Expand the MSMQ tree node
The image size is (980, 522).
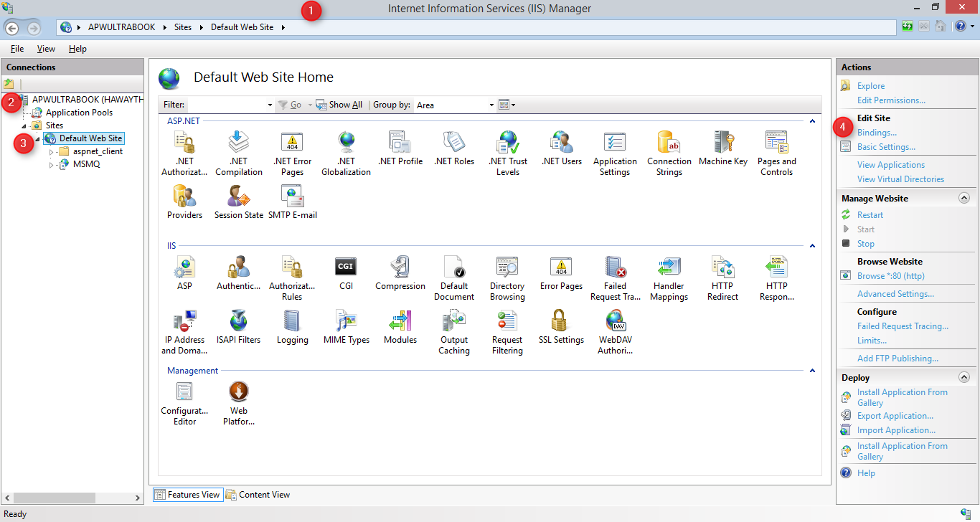(x=51, y=164)
